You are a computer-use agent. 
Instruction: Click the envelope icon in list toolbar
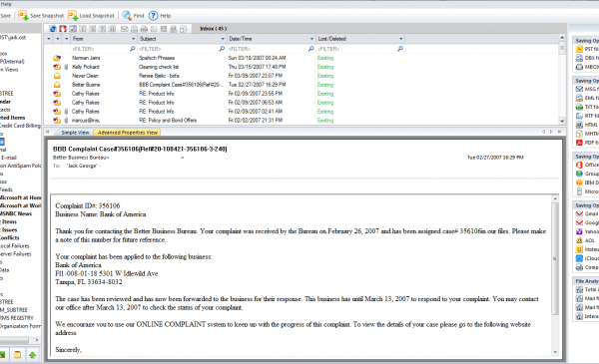(124, 29)
